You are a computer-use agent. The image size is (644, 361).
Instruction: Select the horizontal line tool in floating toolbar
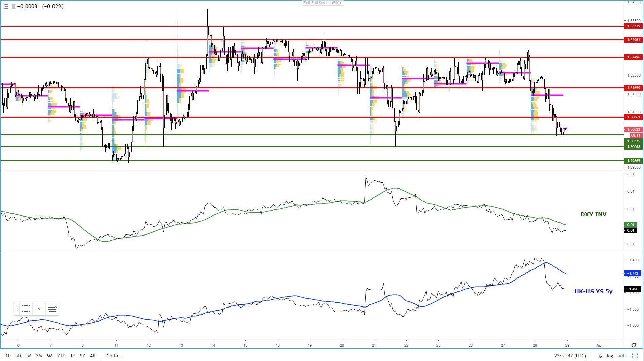(x=39, y=309)
